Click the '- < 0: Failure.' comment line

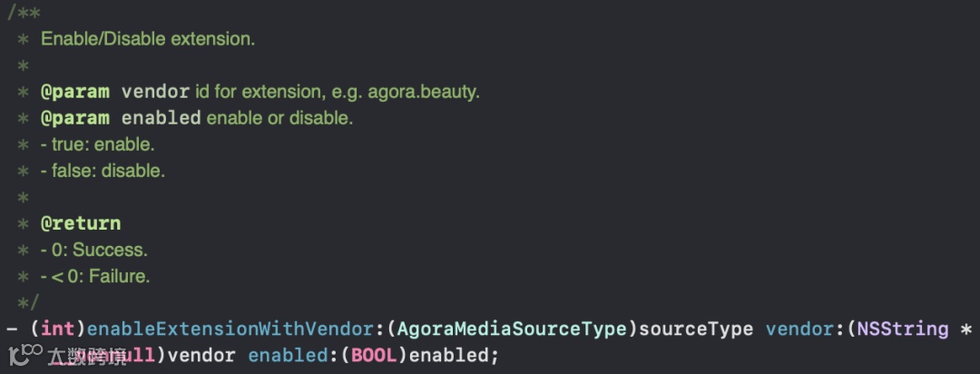tap(95, 276)
